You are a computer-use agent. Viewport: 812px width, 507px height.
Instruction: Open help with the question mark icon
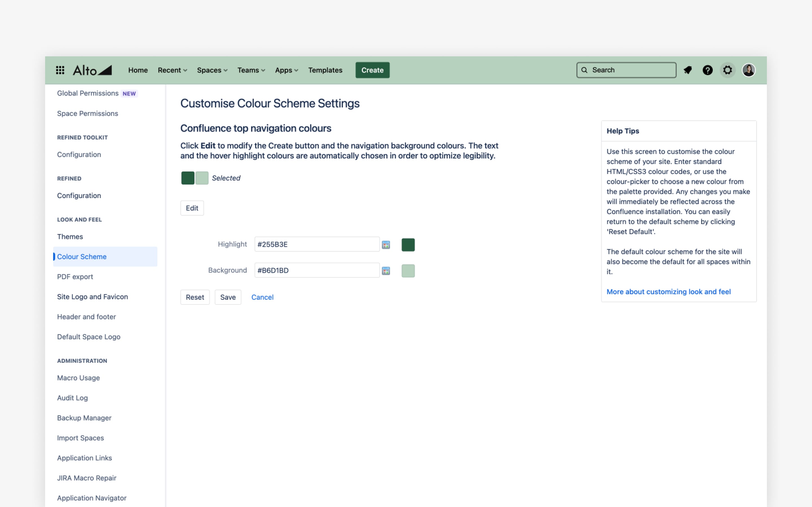pyautogui.click(x=708, y=70)
